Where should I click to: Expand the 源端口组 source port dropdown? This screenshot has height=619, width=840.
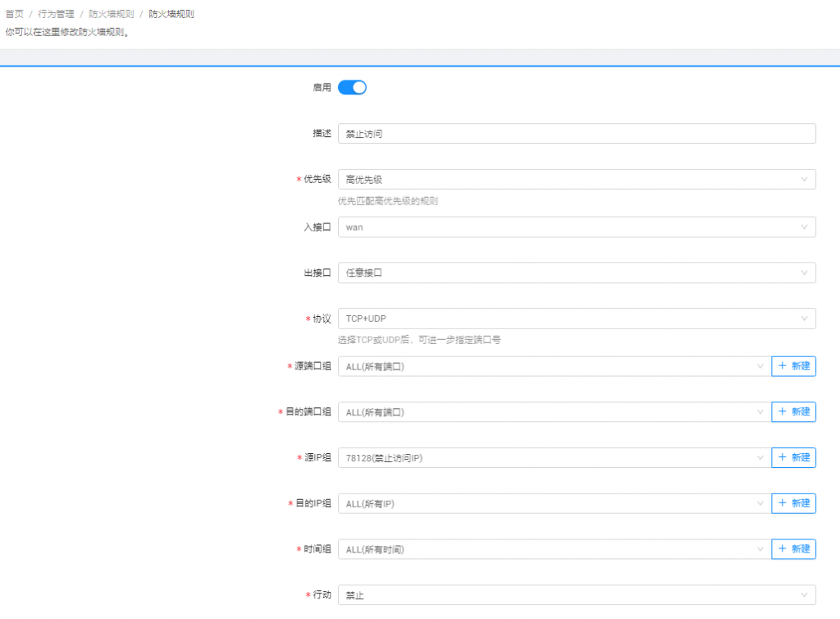[x=554, y=366]
